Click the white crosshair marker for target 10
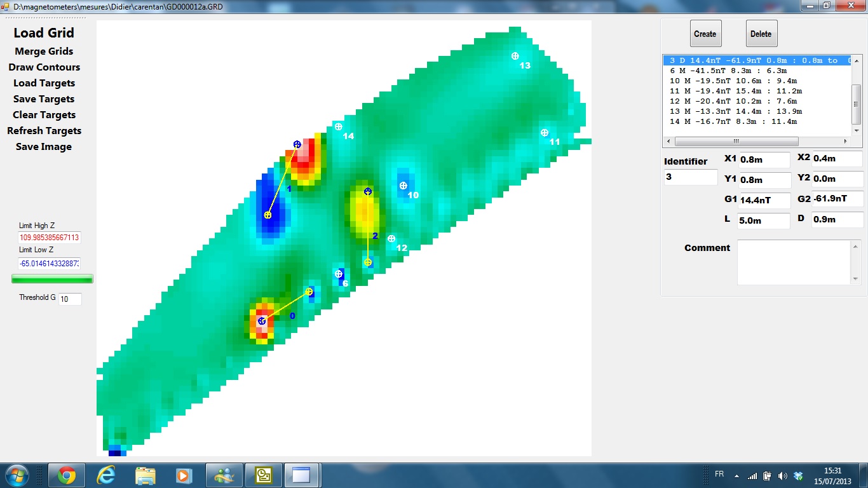868x488 pixels. pyautogui.click(x=403, y=186)
